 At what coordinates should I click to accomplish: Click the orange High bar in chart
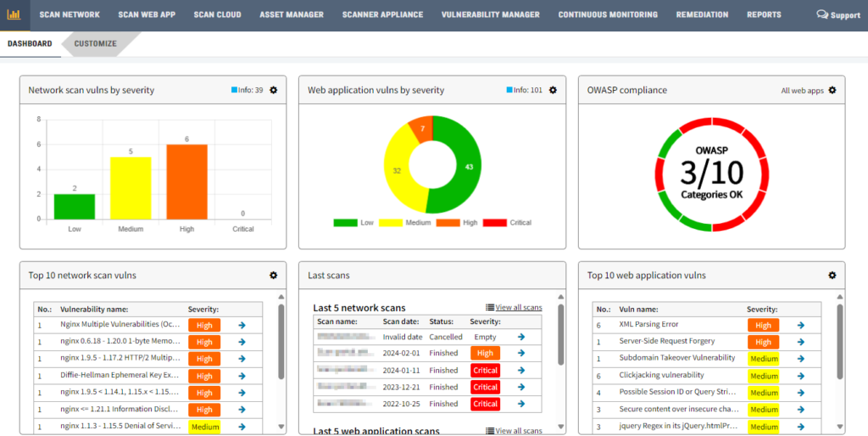point(186,182)
